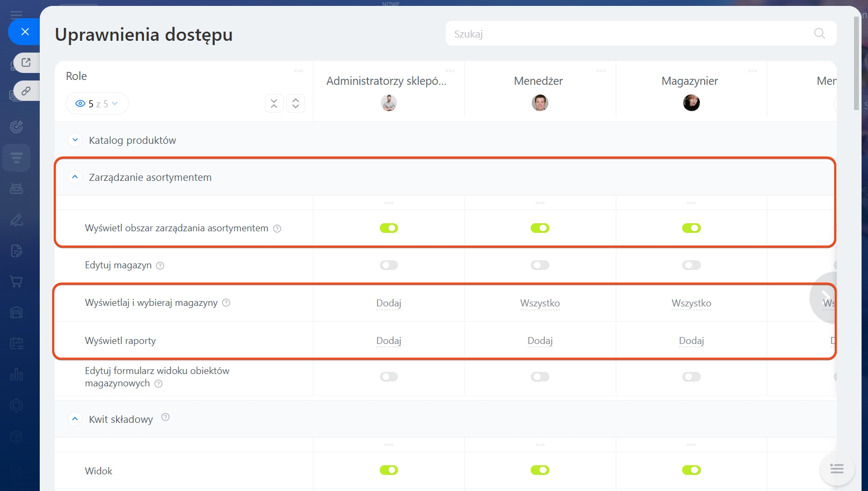
Task: Click Dodaj for Administratorzy in Wyświetl raporty
Action: 389,341
